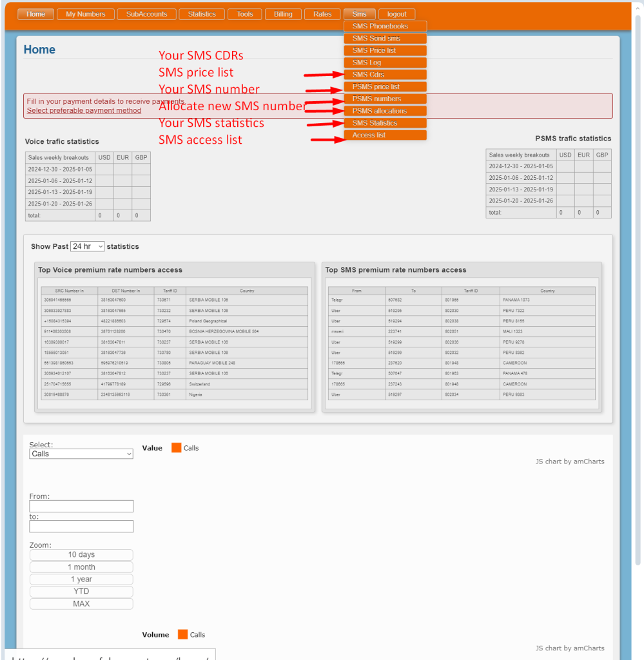Click the SRC Number In column header
644x660 pixels.
(x=70, y=291)
